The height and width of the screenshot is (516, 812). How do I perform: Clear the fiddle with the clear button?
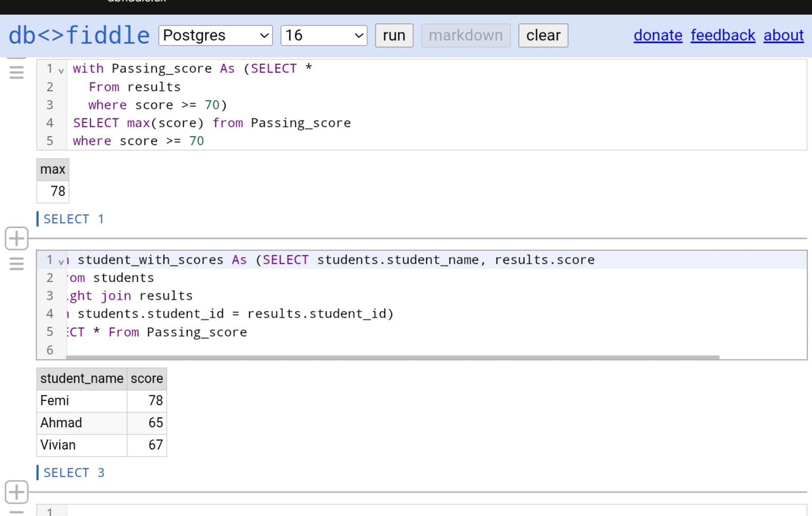point(543,35)
